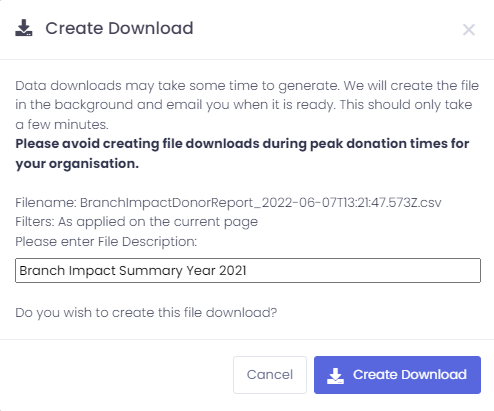Click the "Please enter File Description:" label

pyautogui.click(x=106, y=242)
